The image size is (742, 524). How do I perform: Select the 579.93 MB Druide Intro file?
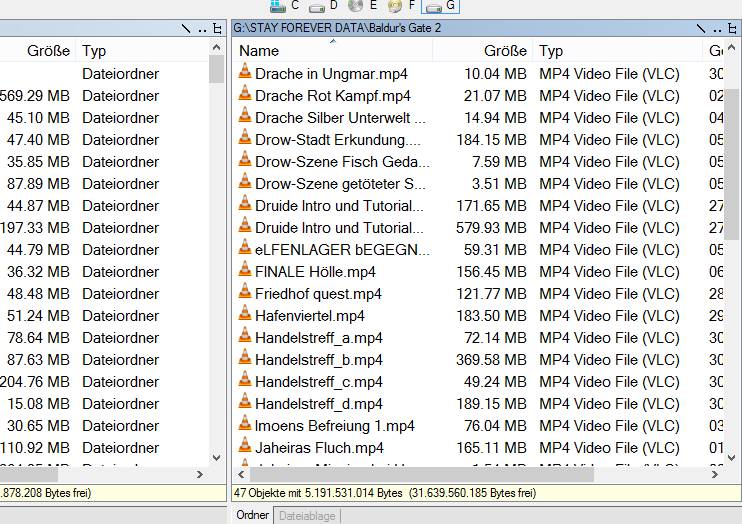(339, 228)
